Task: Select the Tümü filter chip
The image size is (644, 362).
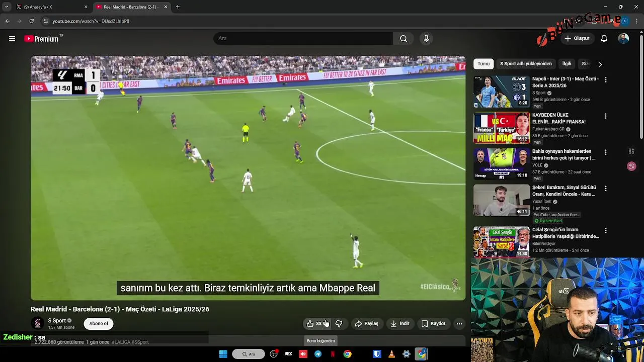Action: [484, 64]
